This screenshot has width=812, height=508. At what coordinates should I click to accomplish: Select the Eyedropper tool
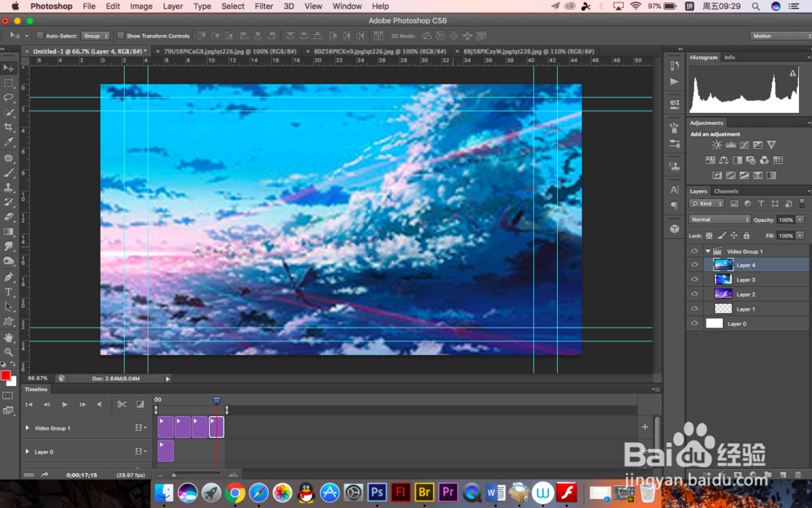click(x=9, y=142)
